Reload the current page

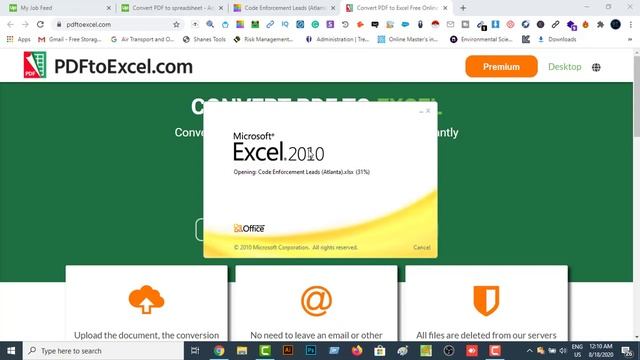pos(40,24)
